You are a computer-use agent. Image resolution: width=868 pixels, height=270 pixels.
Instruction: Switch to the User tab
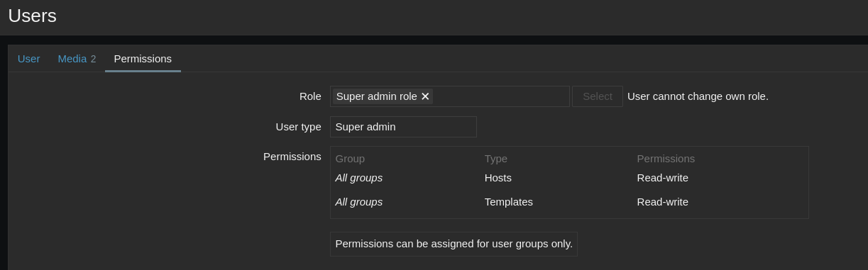coord(28,59)
